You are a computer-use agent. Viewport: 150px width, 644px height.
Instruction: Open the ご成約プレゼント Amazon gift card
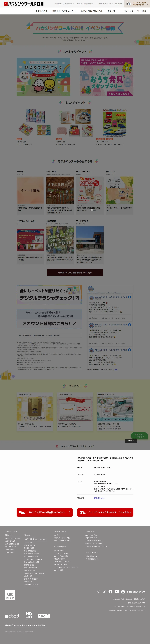pos(75,412)
